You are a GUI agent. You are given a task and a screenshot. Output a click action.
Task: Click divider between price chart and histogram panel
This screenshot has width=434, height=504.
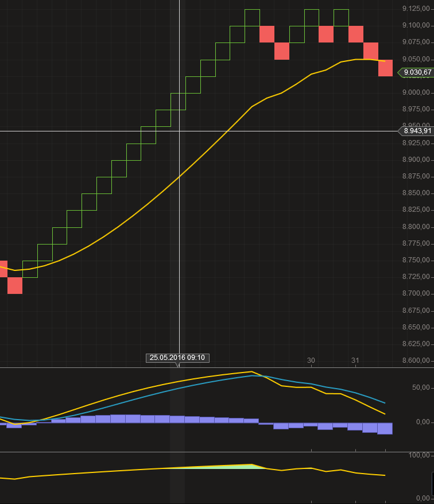pyautogui.click(x=217, y=367)
